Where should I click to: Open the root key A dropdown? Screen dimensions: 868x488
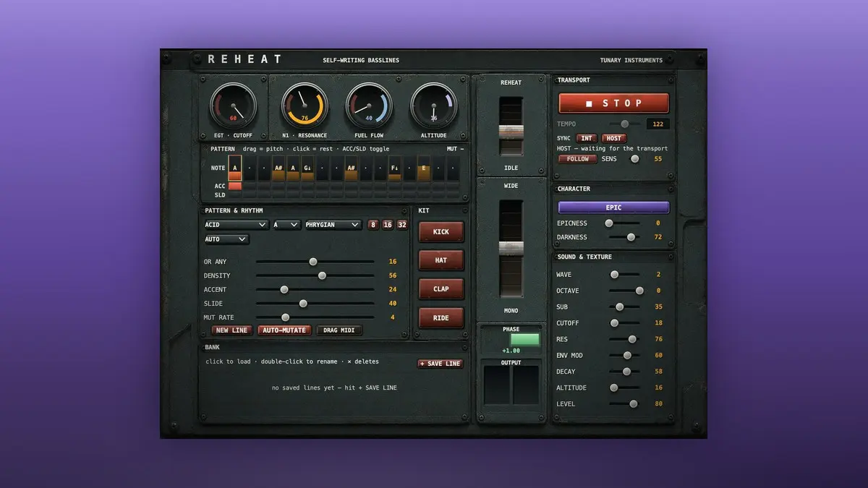click(286, 225)
